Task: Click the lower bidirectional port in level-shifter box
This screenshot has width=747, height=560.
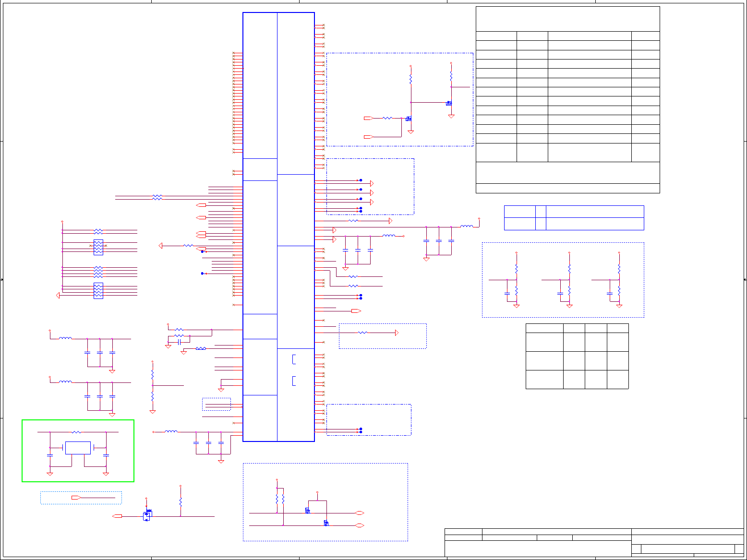Action: pyautogui.click(x=360, y=525)
